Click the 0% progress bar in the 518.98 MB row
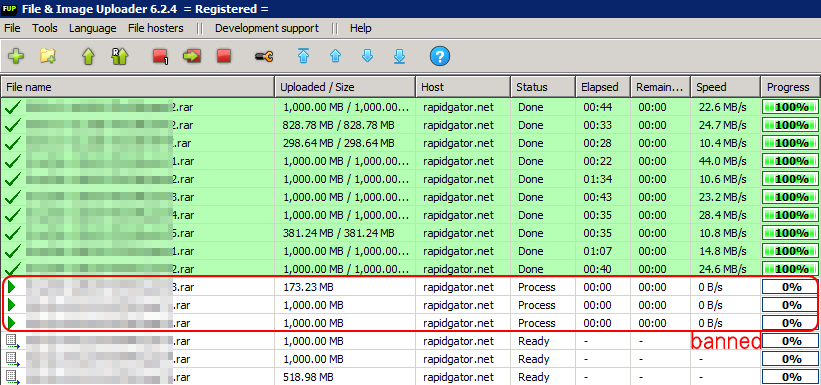 (791, 377)
